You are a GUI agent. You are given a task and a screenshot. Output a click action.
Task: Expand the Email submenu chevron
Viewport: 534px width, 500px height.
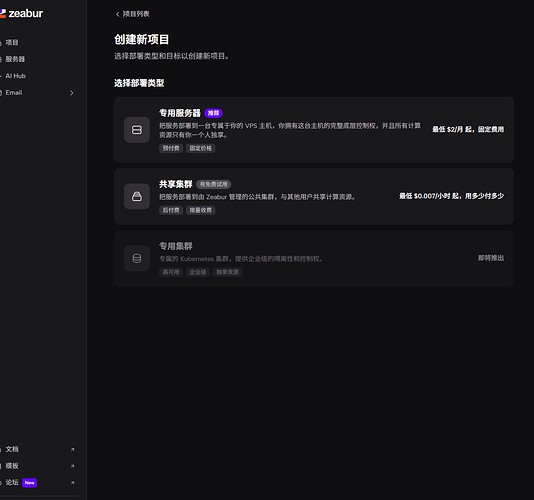click(72, 93)
